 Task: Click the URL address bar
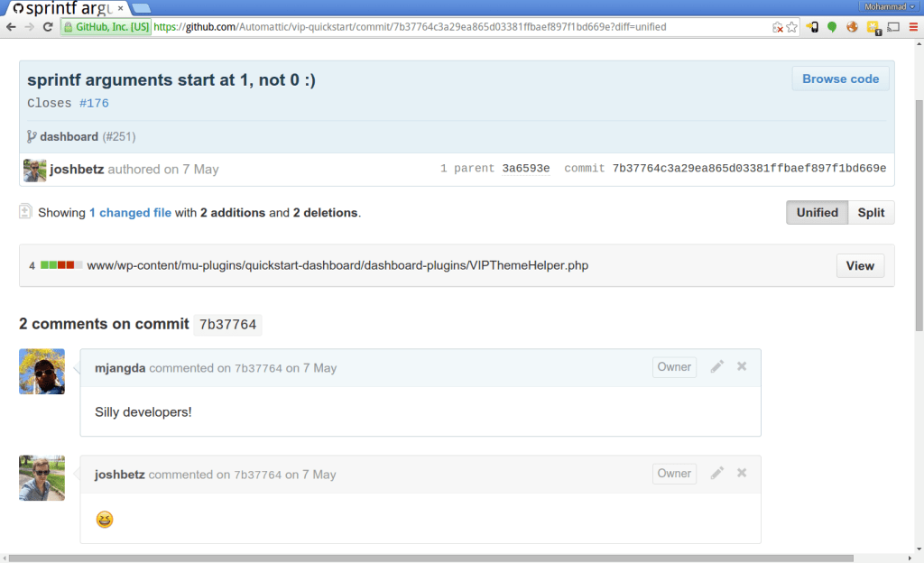459,27
